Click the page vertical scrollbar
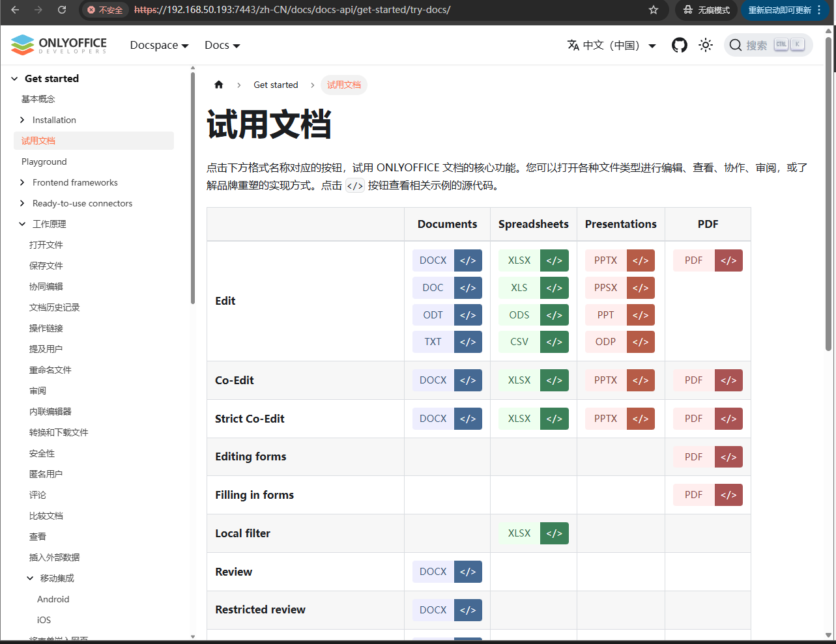Viewport: 836px width, 644px height. (829, 195)
